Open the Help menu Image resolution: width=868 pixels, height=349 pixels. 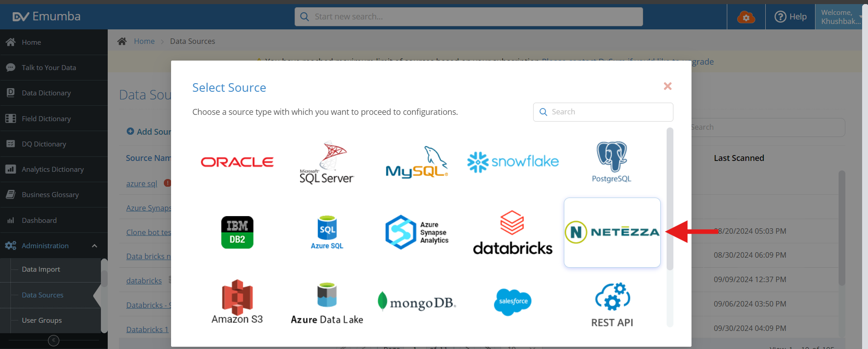pos(791,17)
